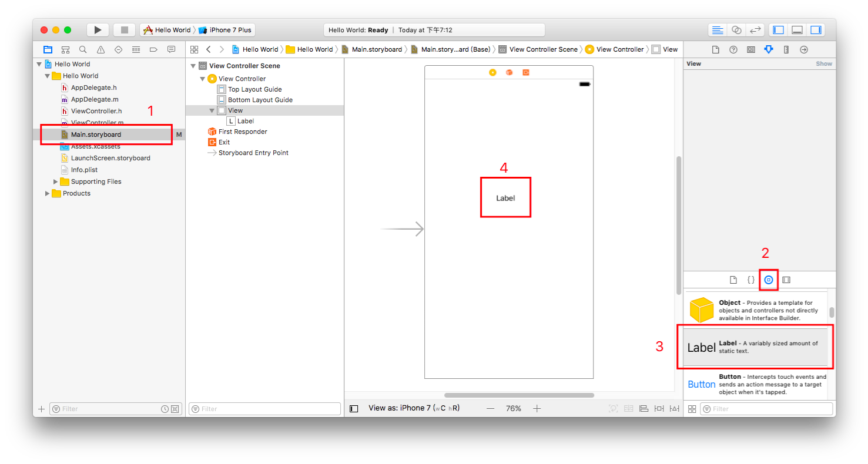Viewport: 868px width, 464px height.
Task: Show the Breakpoint navigator
Action: click(x=153, y=49)
